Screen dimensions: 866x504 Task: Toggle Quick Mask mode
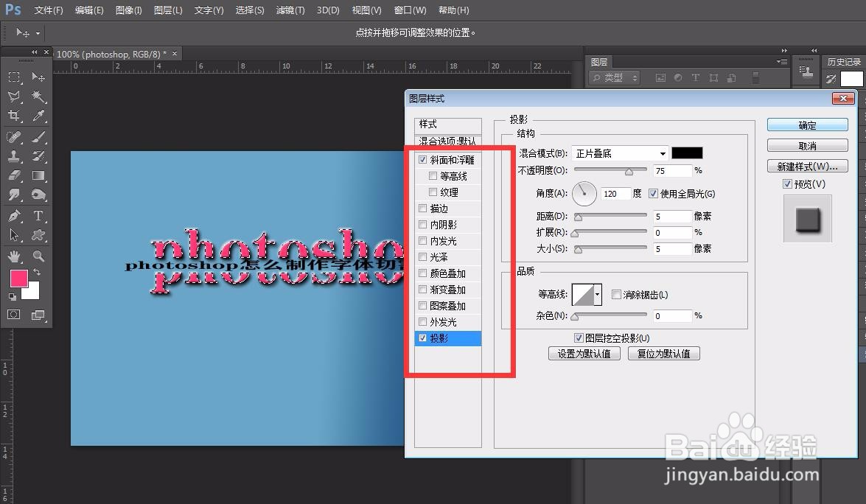tap(14, 315)
